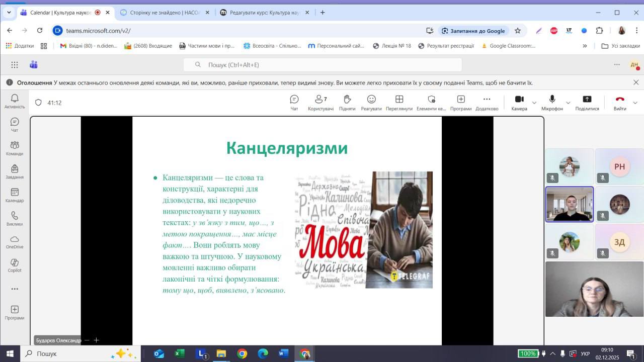This screenshot has height=362, width=644.
Task: Toggle the camera on or off
Action: [x=519, y=102]
